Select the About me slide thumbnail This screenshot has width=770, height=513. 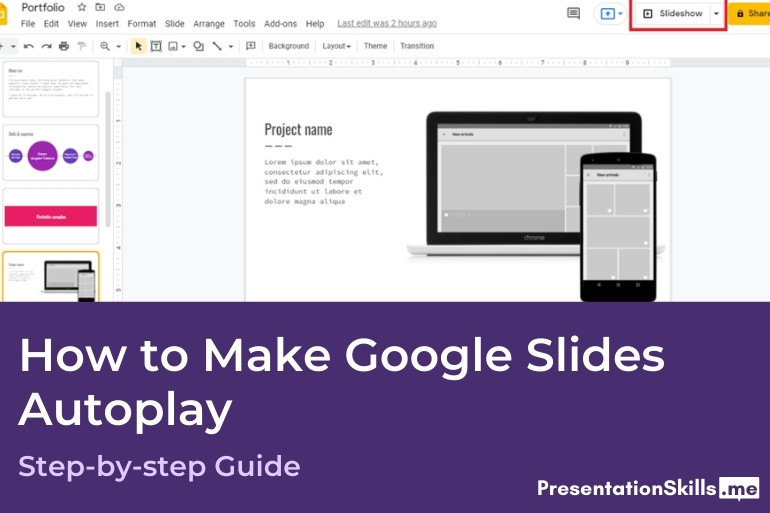point(51,89)
